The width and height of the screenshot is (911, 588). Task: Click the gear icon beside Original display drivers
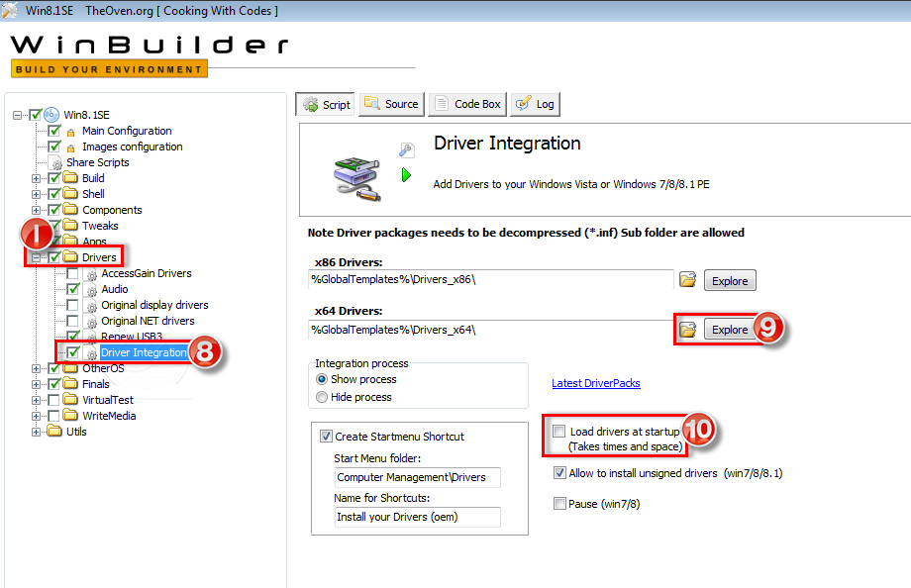click(x=91, y=306)
